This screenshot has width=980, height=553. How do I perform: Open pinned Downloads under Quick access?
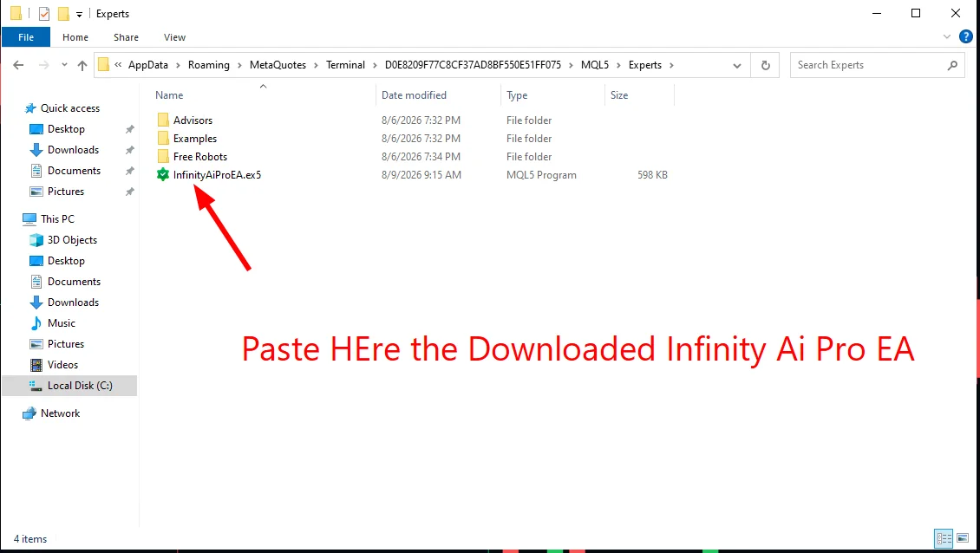[x=73, y=150]
